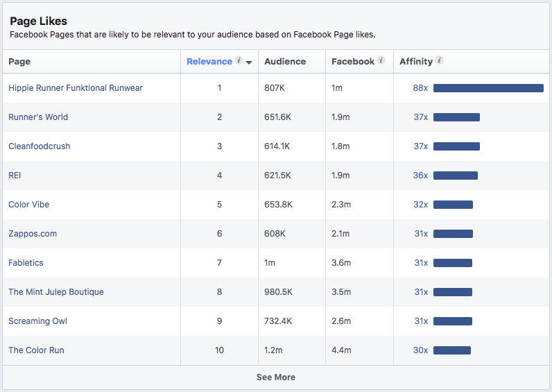This screenshot has height=392, width=552.
Task: Select the 614.1K audience cell
Action: click(277, 146)
